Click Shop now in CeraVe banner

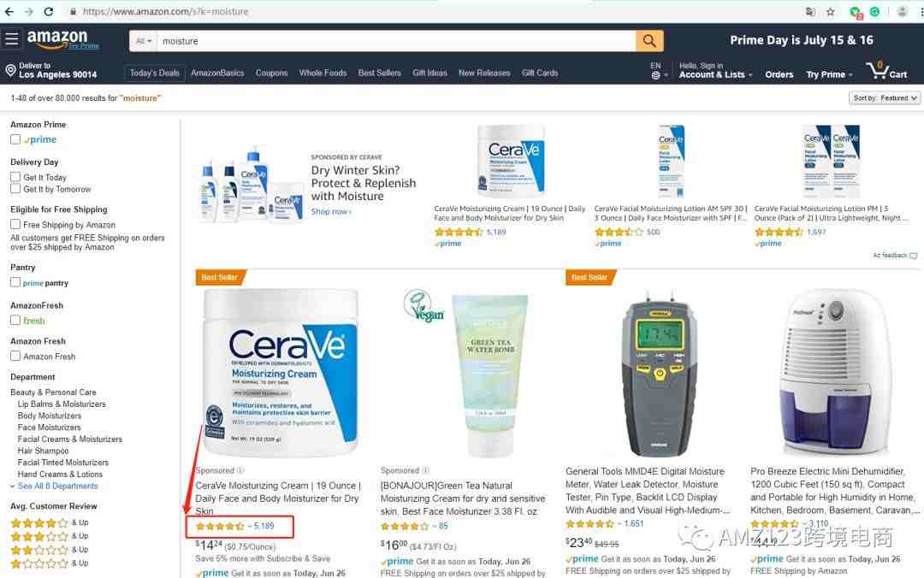[330, 211]
